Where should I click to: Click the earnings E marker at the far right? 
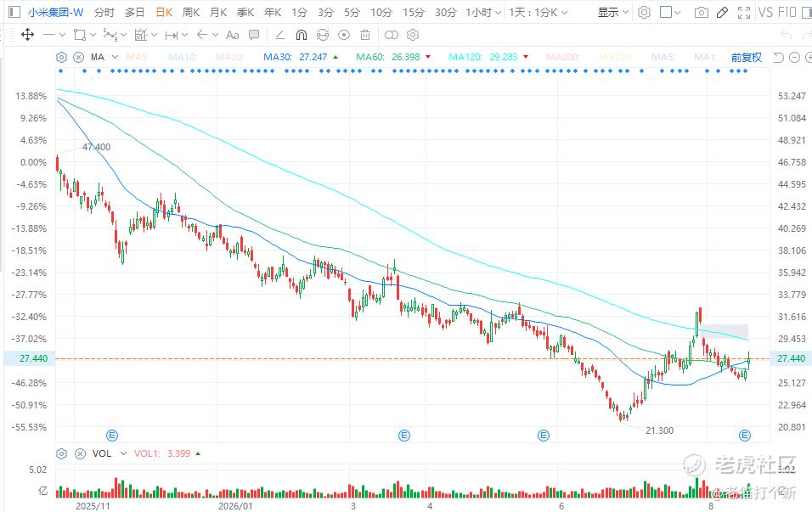[x=745, y=436]
